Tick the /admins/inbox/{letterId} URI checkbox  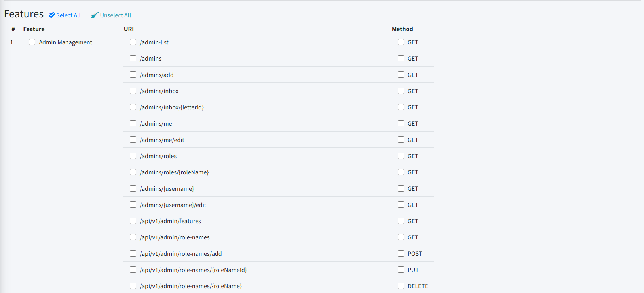click(133, 107)
